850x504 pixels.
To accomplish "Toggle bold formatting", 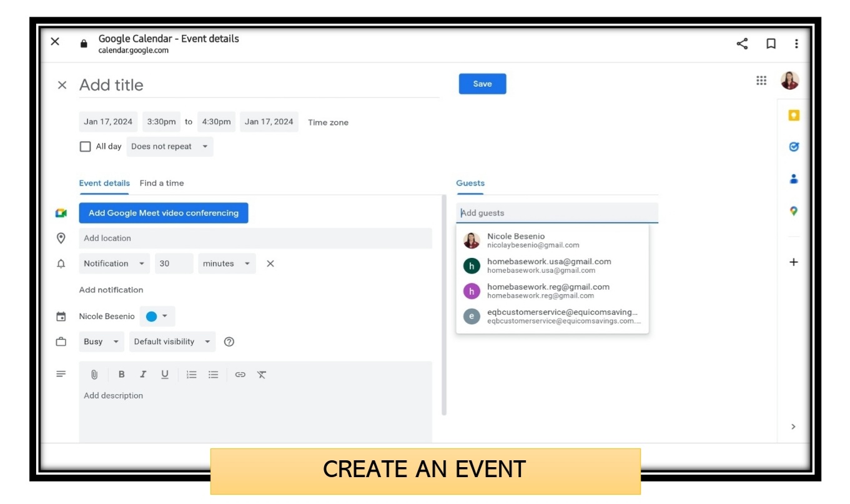I will [x=122, y=375].
